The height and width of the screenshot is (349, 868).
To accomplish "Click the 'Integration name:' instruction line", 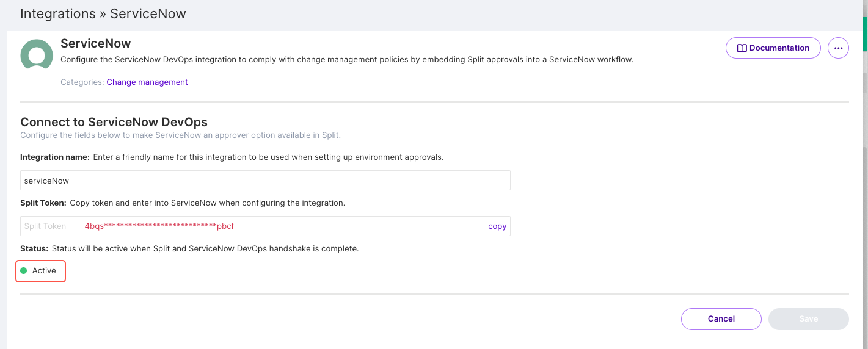I will tap(232, 157).
